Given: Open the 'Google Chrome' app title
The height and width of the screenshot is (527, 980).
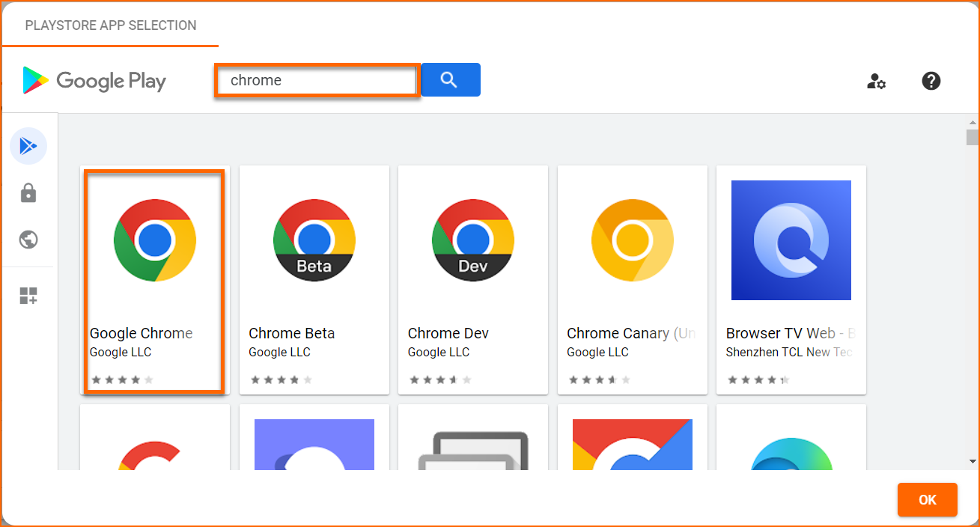Looking at the screenshot, I should [141, 333].
